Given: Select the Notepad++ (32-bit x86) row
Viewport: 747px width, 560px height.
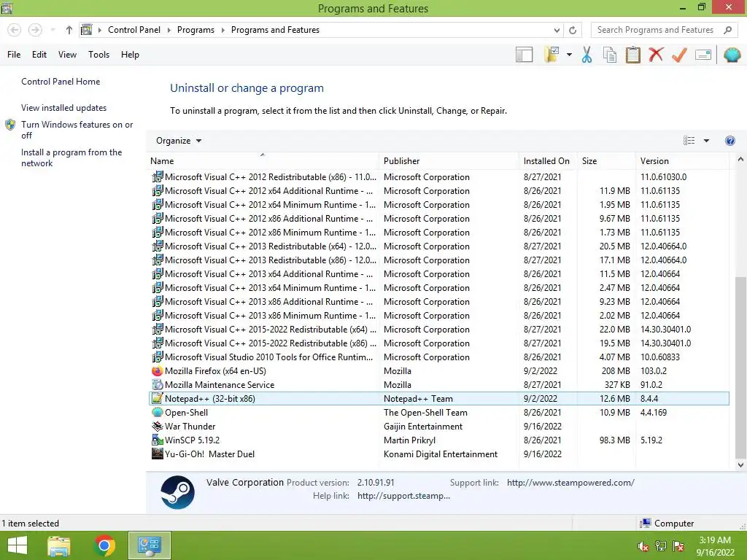Looking at the screenshot, I should [x=439, y=399].
